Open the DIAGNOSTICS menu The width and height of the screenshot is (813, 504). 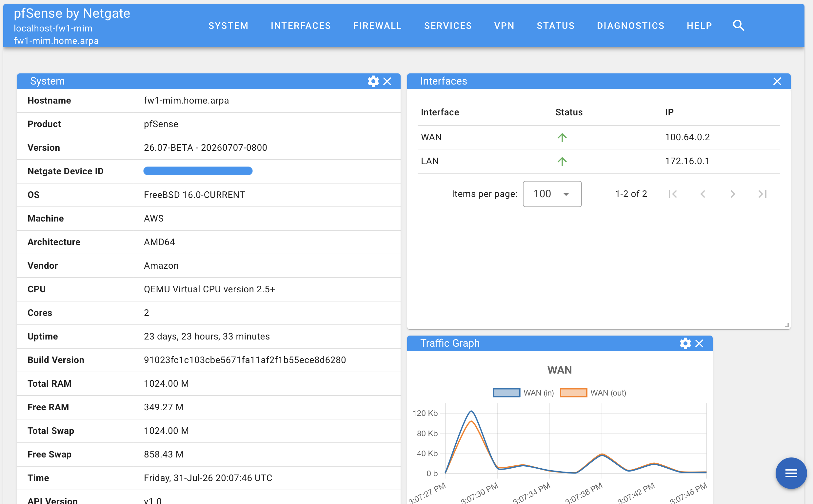(x=631, y=26)
